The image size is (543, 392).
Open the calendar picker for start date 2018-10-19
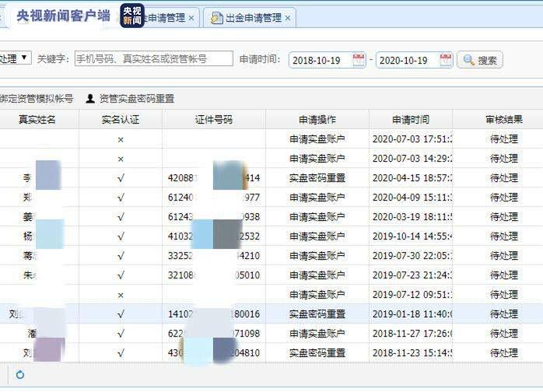click(358, 60)
